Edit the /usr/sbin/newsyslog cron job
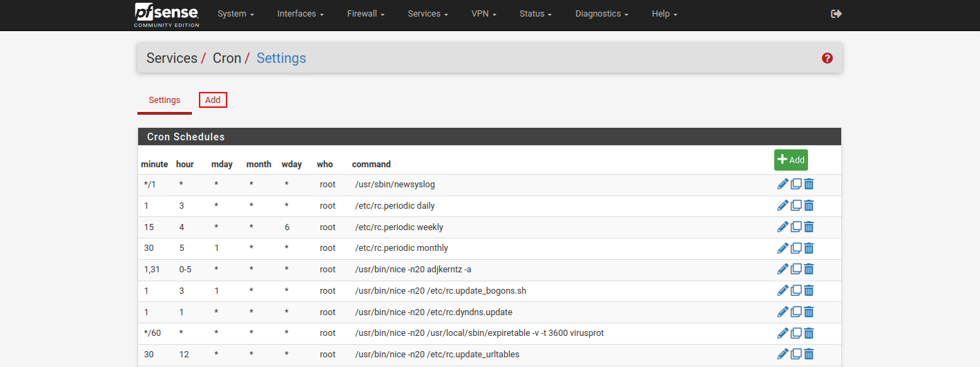 tap(782, 185)
